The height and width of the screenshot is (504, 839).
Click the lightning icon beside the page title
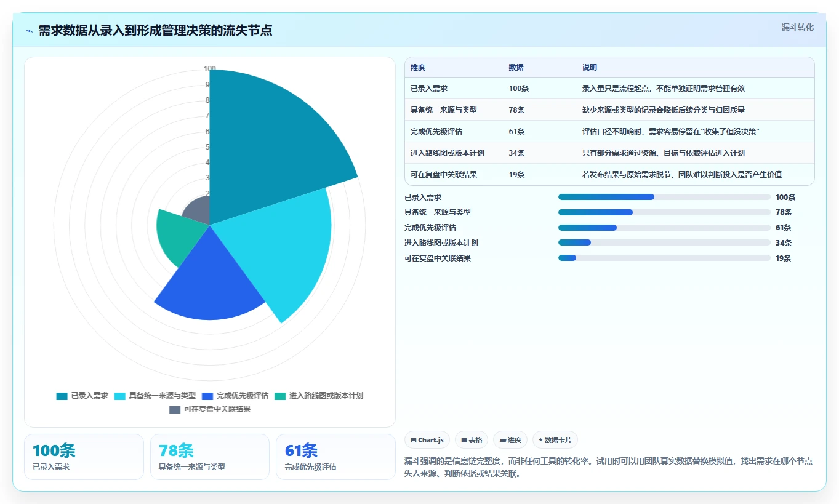point(29,31)
